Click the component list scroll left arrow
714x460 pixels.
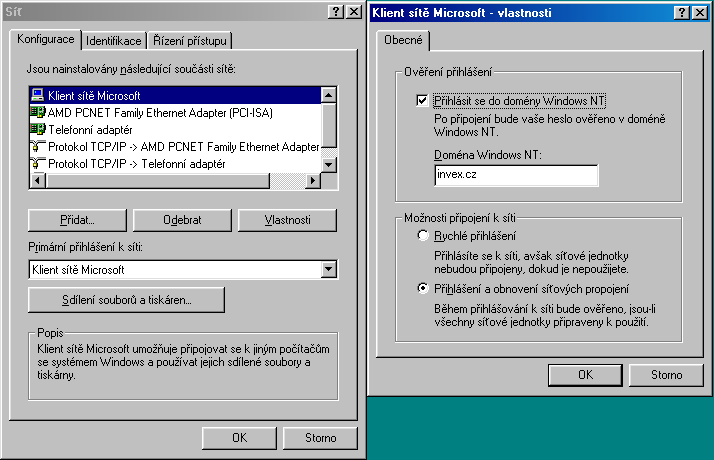tap(38, 180)
